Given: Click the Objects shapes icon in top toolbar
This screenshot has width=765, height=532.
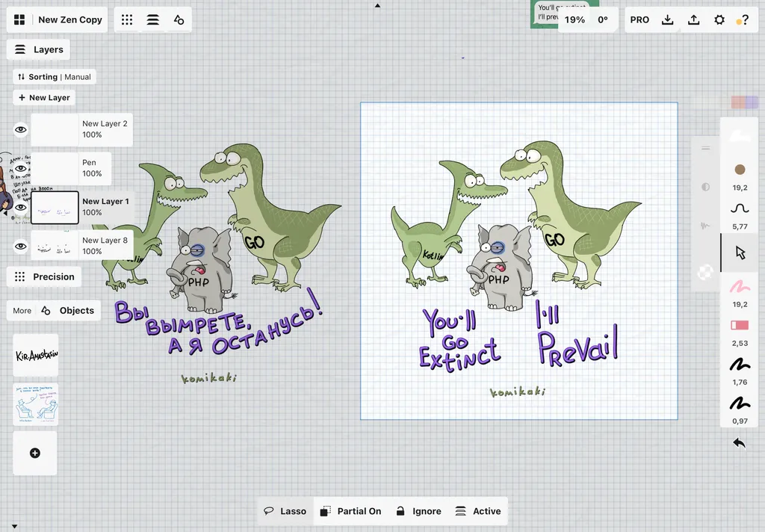Looking at the screenshot, I should (179, 19).
